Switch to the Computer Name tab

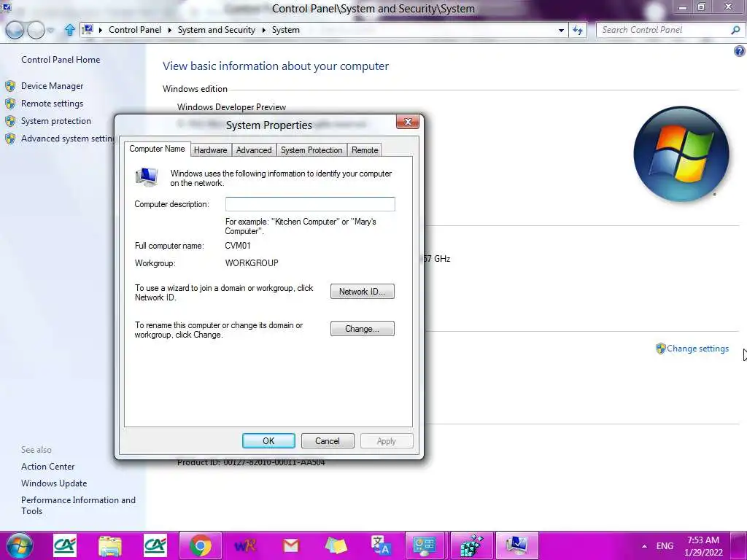point(157,149)
